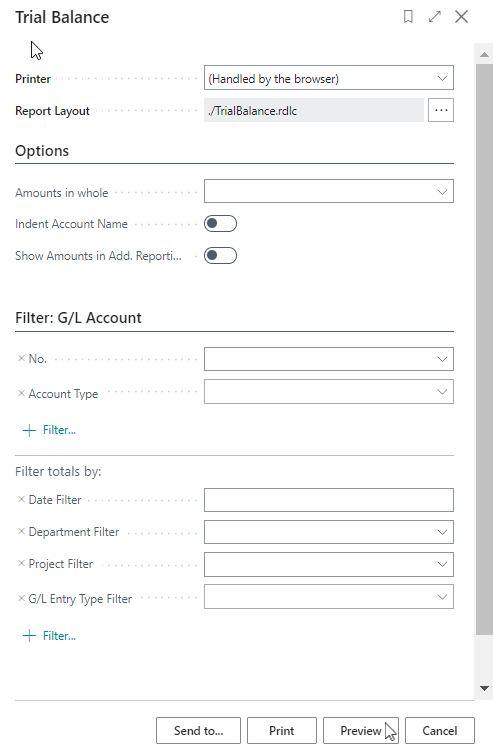Click the Preview button
This screenshot has height=750, width=493.
362,731
